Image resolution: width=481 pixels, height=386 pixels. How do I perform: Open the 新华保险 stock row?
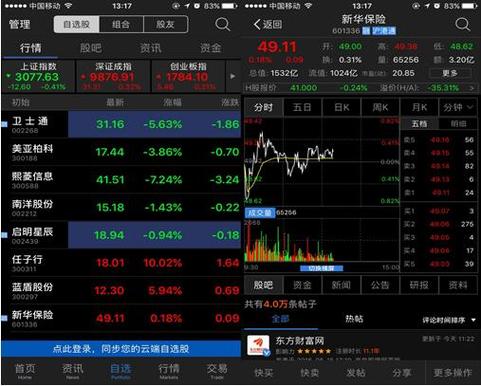(x=121, y=318)
